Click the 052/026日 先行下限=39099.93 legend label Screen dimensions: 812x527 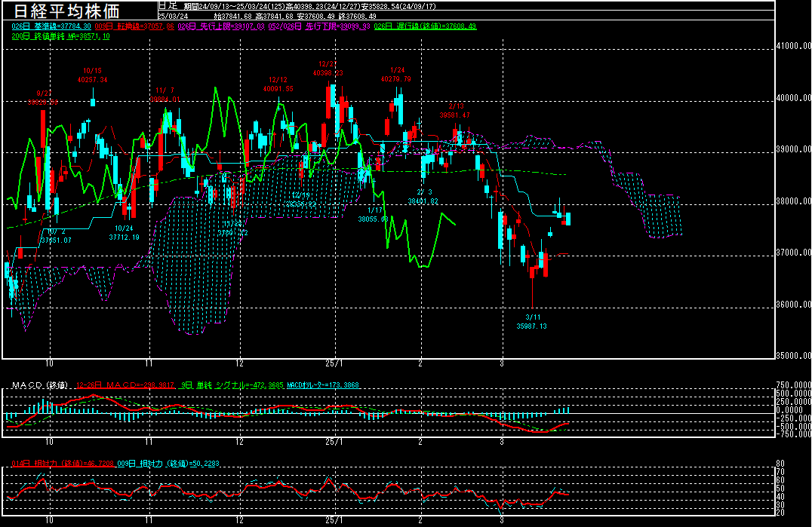319,26
